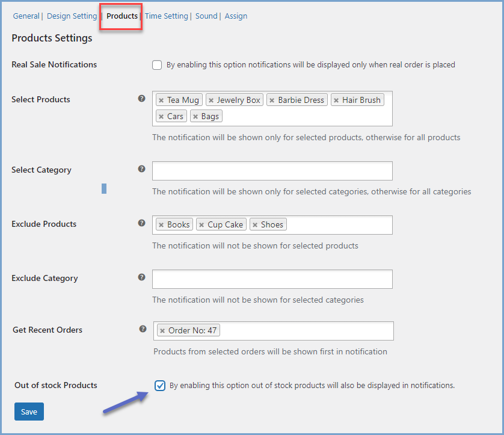Enable Real Sale Notifications checkbox

157,64
